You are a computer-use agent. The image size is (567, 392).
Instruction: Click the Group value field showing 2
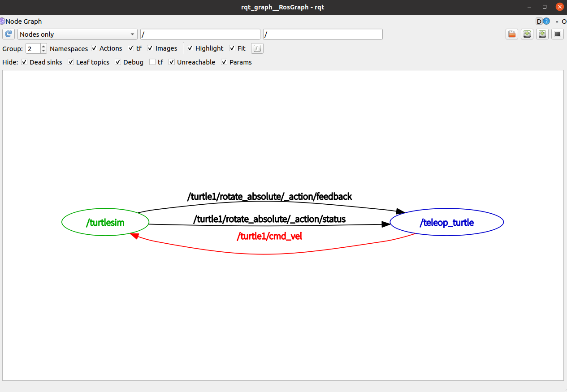(33, 48)
